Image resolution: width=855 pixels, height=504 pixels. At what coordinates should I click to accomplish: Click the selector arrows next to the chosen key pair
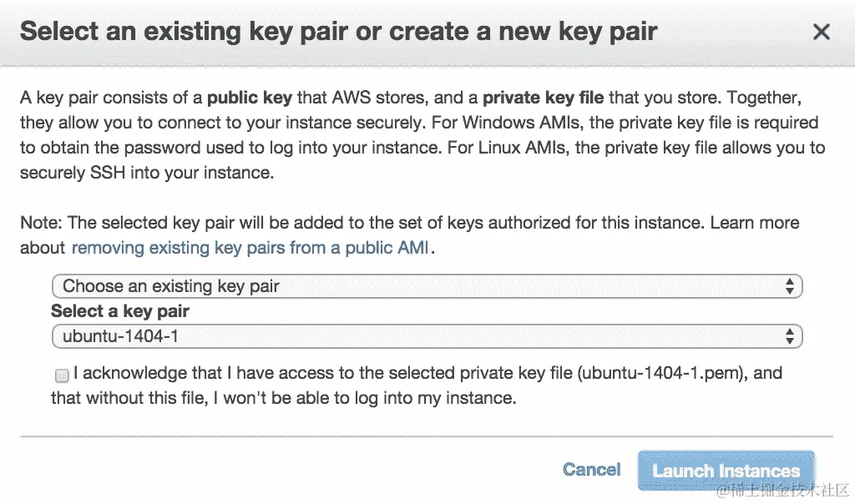click(791, 337)
